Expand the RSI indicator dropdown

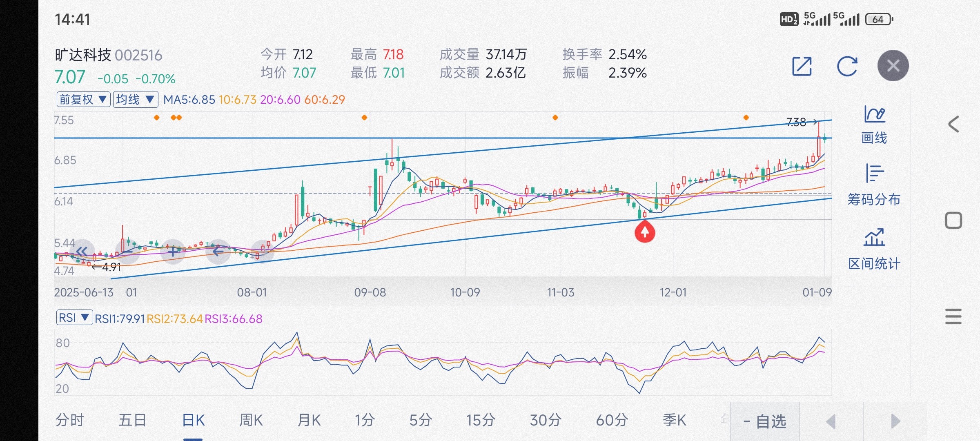pos(74,318)
